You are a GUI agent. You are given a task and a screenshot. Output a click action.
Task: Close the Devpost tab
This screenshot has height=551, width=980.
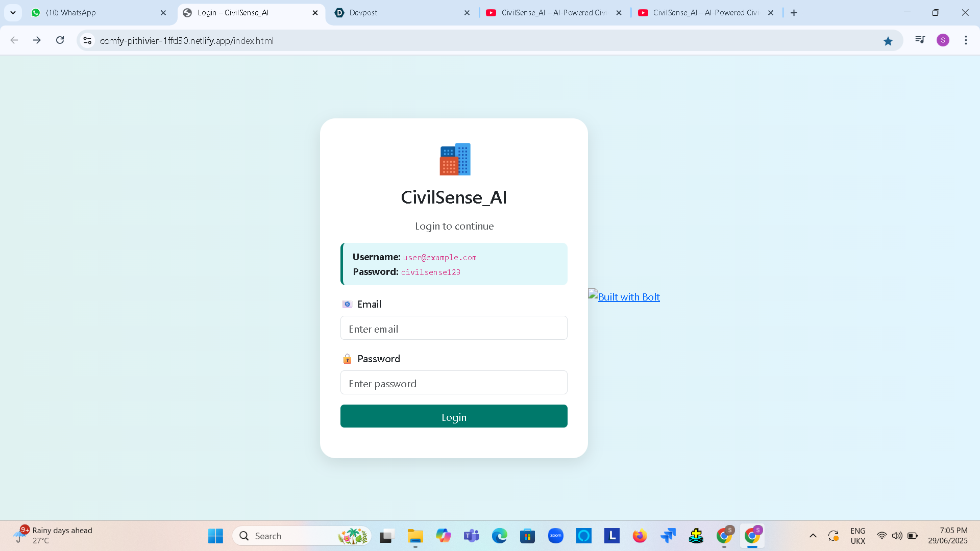click(x=467, y=13)
